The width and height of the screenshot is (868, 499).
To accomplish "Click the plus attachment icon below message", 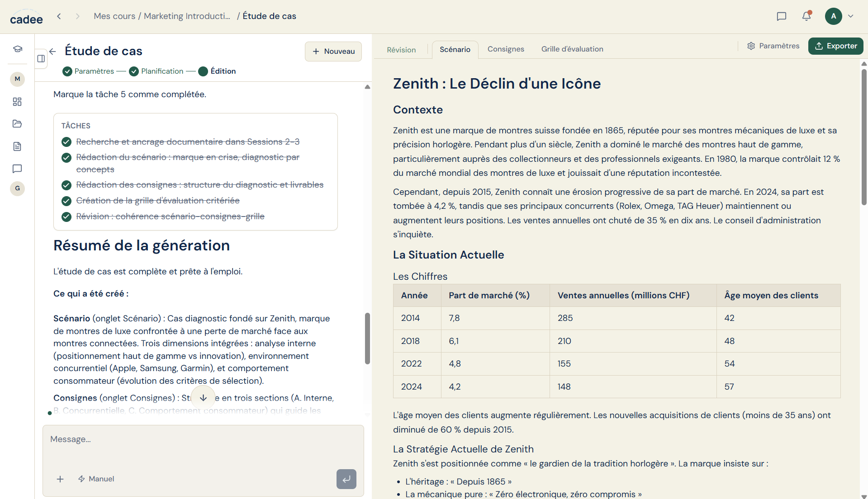I will click(x=60, y=479).
